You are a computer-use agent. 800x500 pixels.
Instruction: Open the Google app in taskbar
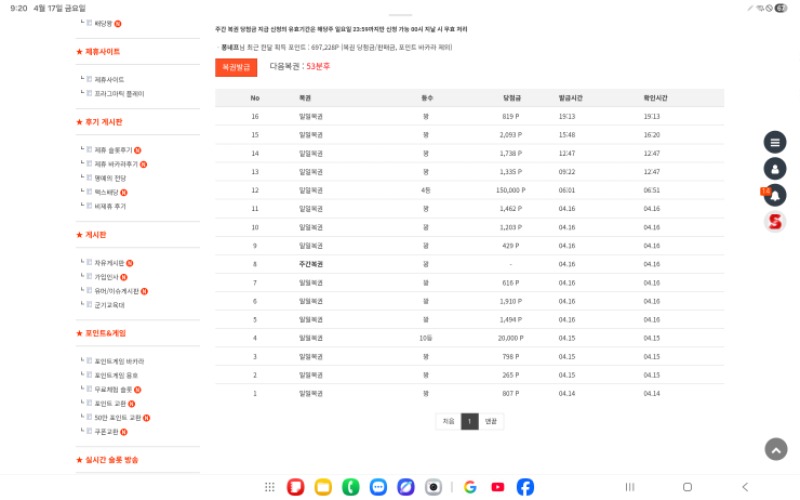(x=470, y=487)
